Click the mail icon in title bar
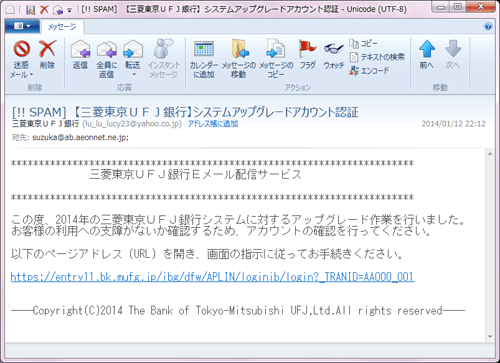 10,10
